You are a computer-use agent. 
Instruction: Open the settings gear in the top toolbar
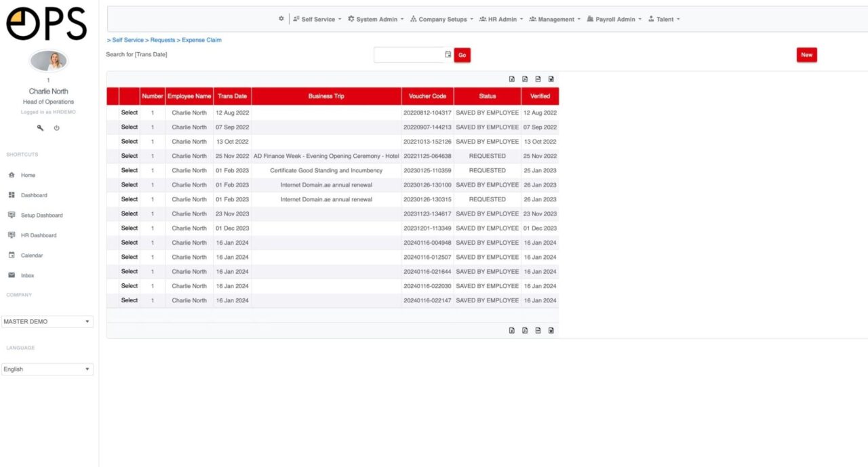click(x=281, y=19)
